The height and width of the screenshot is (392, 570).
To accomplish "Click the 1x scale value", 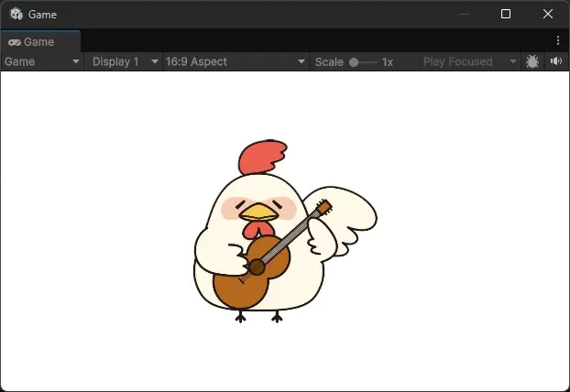I will (x=388, y=62).
